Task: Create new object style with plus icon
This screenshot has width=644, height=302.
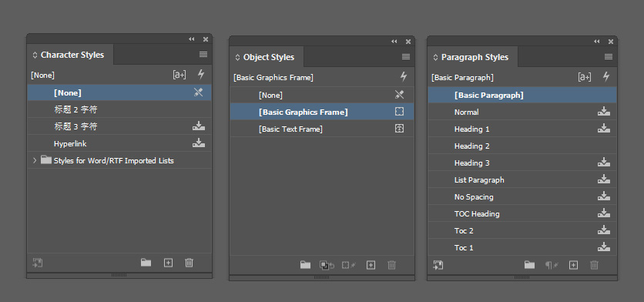Action: point(371,265)
